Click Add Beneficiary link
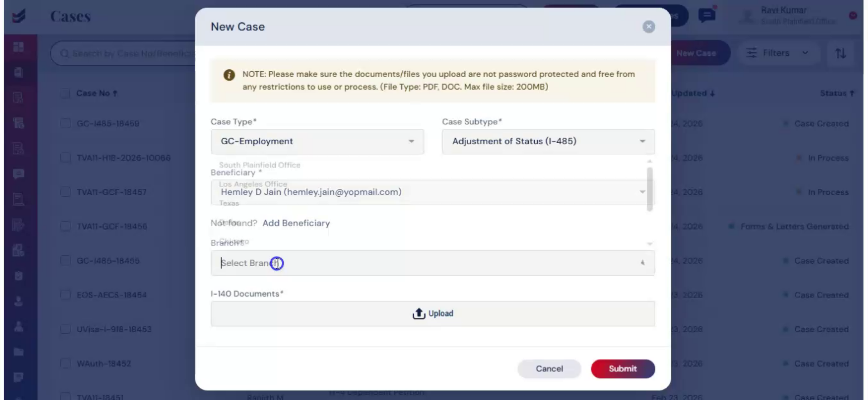This screenshot has height=400, width=868. 296,223
